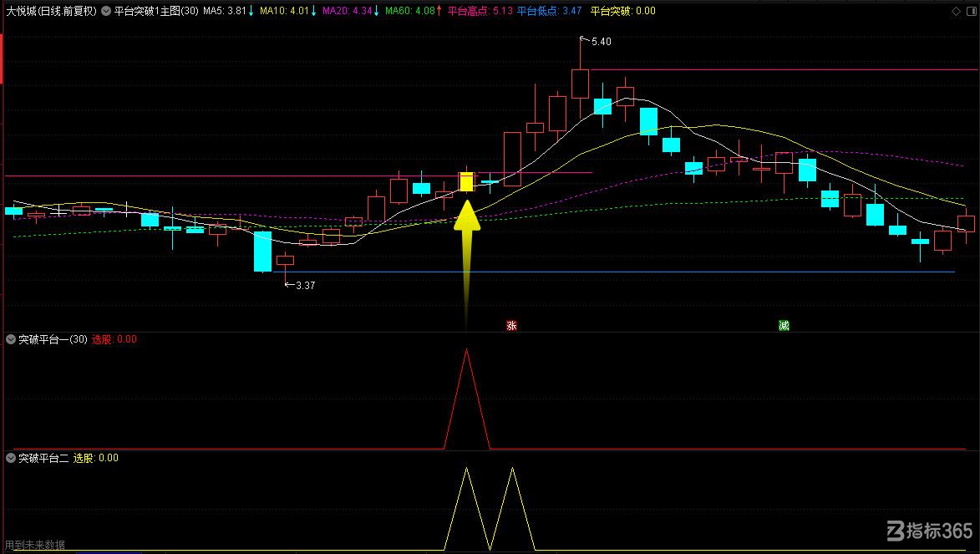The height and width of the screenshot is (554, 980).
Task: Click the panel layout square icon top-right
Action: click(971, 11)
